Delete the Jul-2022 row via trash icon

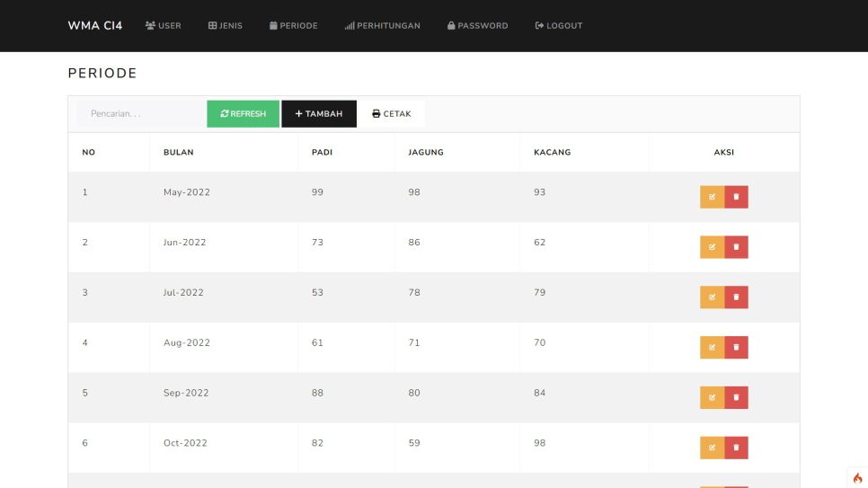737,297
